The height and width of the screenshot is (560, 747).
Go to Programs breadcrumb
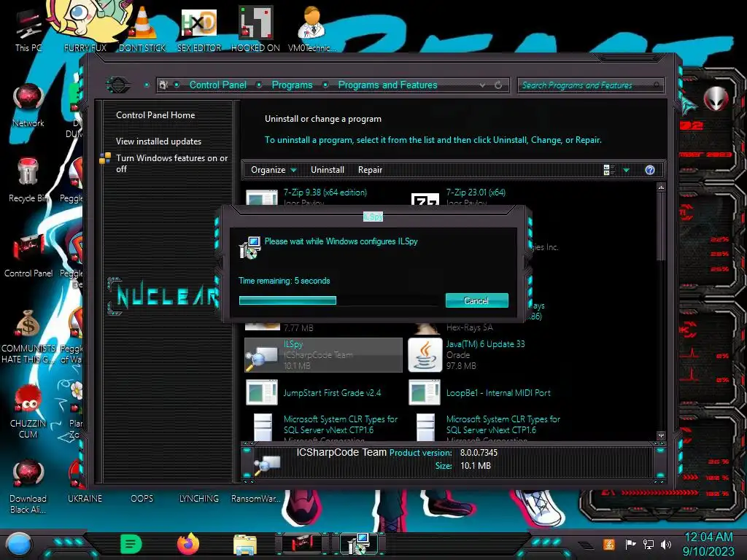tap(292, 85)
